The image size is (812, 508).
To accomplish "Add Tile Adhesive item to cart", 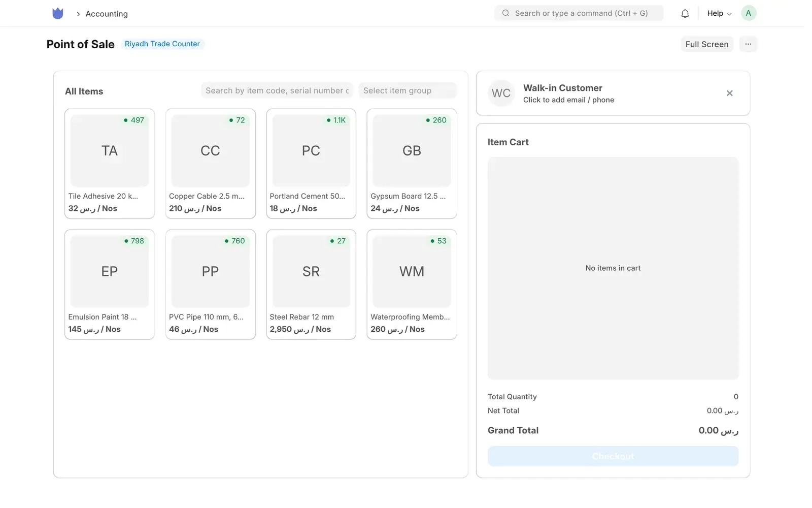I will tap(110, 164).
